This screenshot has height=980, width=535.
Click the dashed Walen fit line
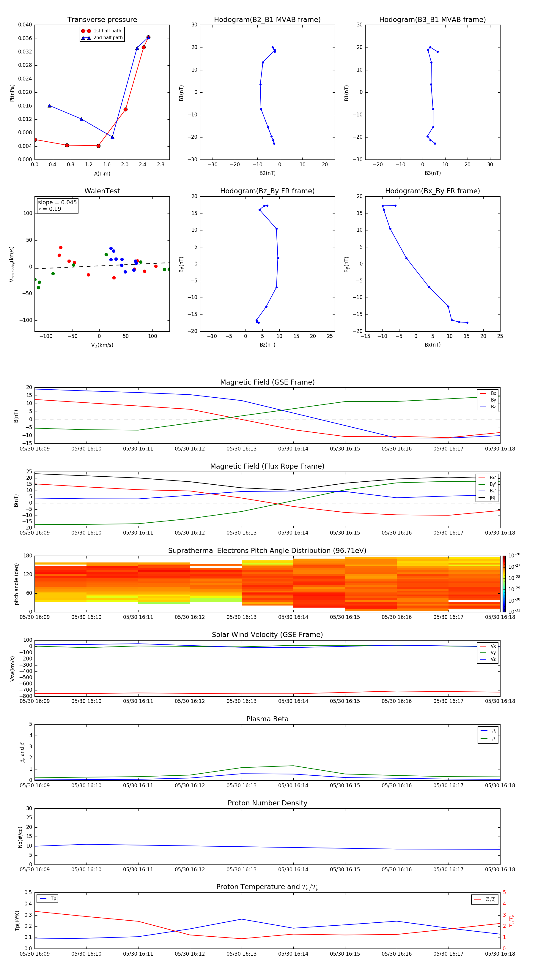point(102,265)
